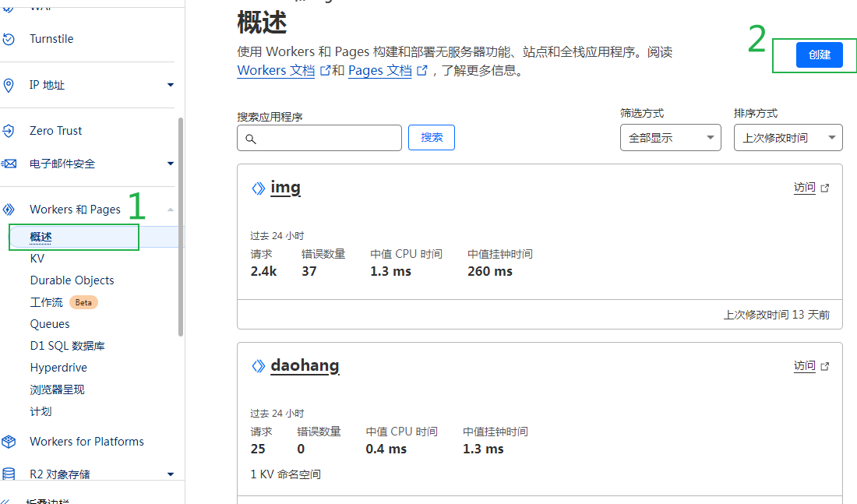Click the worker icon beside daohang
Screen dimensions: 857x504
pos(258,366)
